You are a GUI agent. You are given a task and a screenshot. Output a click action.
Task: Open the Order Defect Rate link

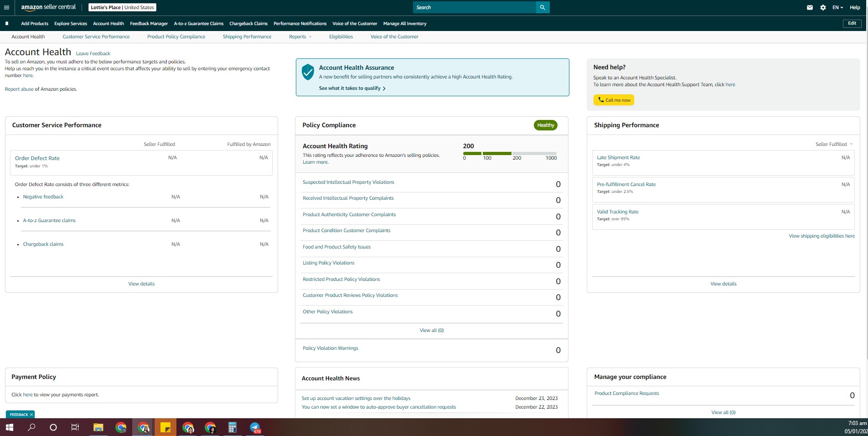37,158
